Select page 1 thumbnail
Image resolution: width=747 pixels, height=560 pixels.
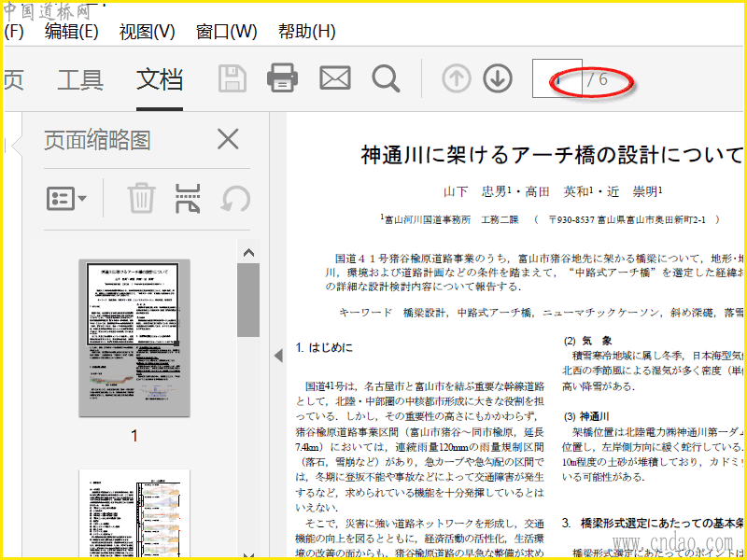click(x=134, y=338)
